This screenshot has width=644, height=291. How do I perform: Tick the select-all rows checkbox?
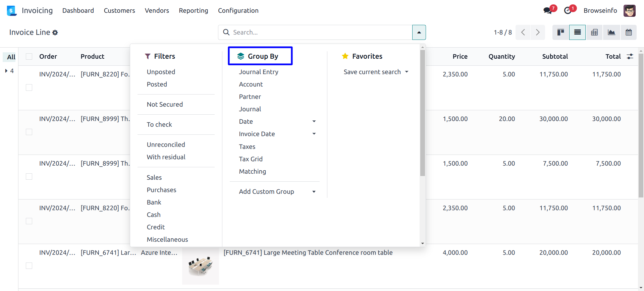(29, 56)
